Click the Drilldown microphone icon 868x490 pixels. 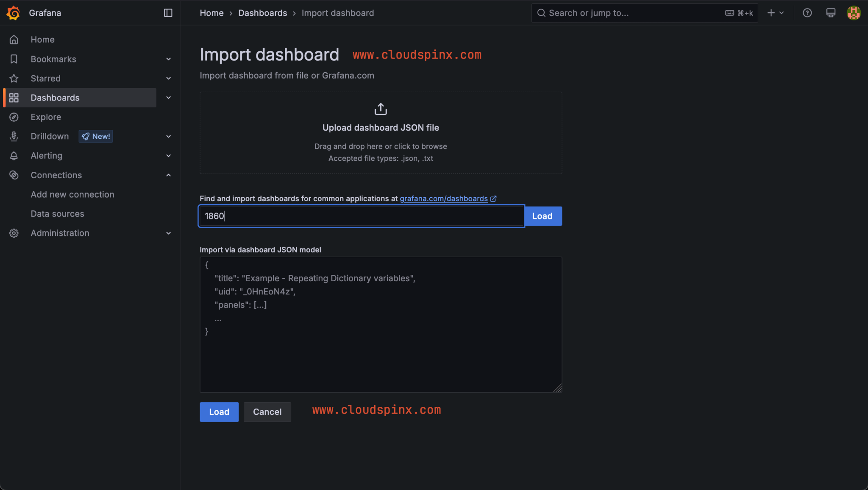[x=14, y=136]
